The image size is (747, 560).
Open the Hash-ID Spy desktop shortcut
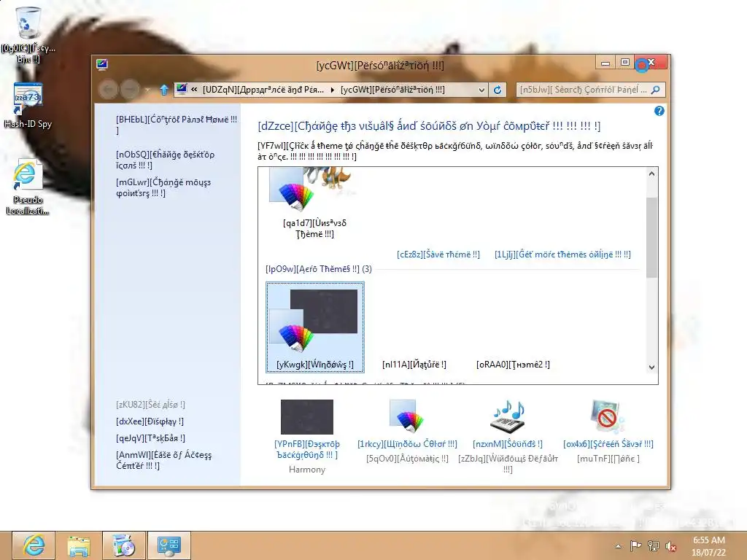28,105
